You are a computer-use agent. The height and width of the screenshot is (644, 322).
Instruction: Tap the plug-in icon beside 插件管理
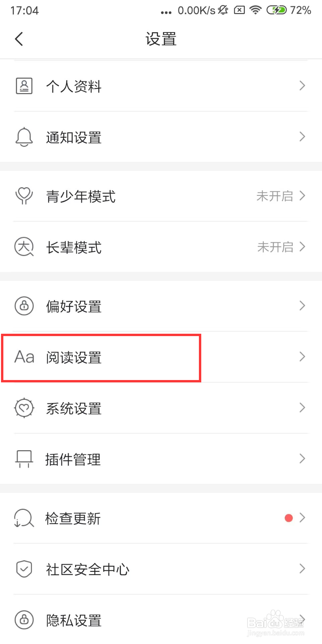coord(24,459)
